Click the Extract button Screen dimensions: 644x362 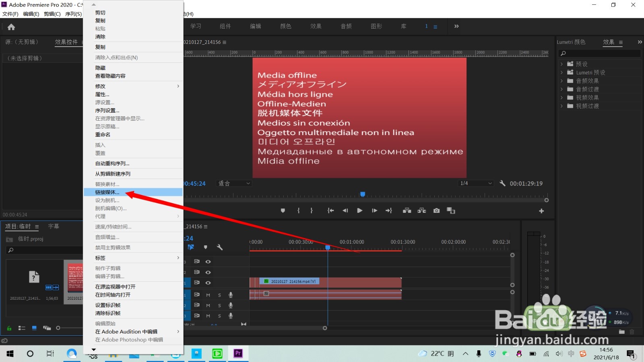(x=422, y=210)
